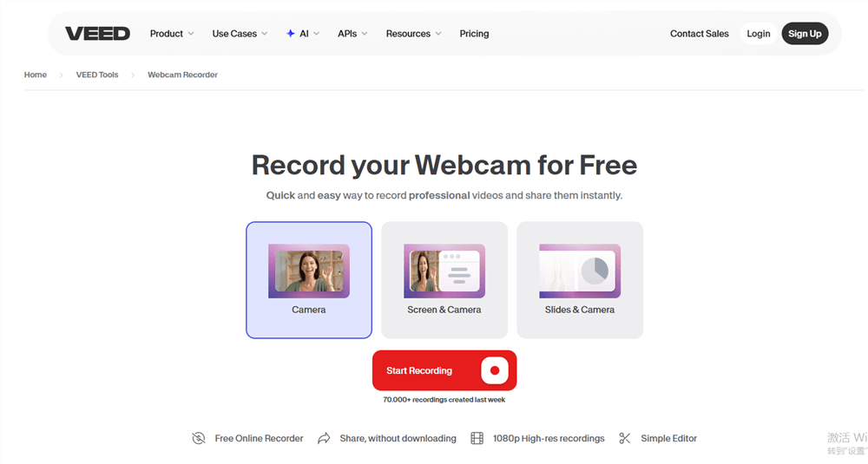
Task: Select the Slides & Camera mode card
Action: point(580,280)
